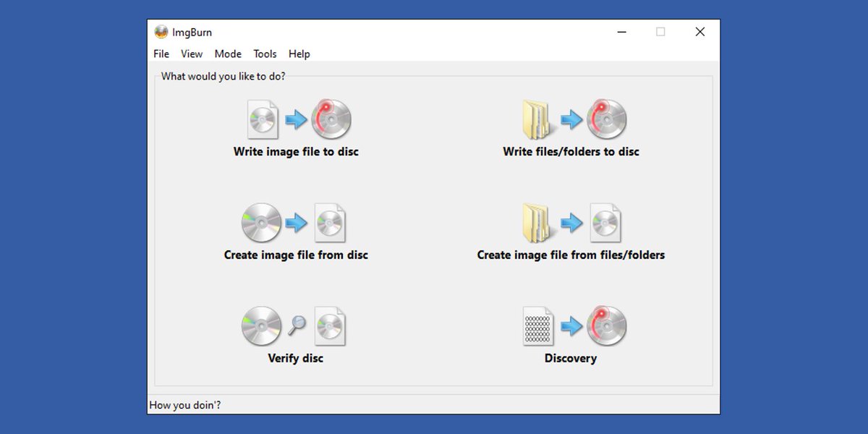Launch Discovery mode label
868x434 pixels.
point(571,358)
